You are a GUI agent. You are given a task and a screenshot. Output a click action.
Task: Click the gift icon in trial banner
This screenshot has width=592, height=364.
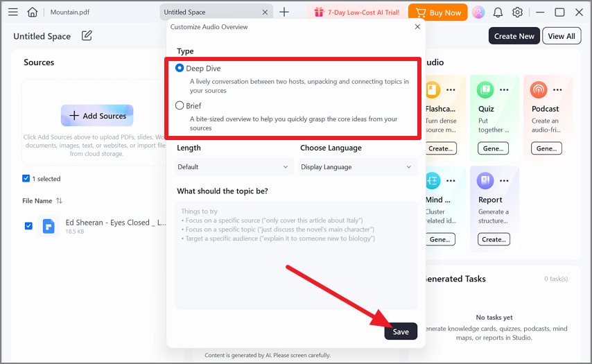pos(319,12)
